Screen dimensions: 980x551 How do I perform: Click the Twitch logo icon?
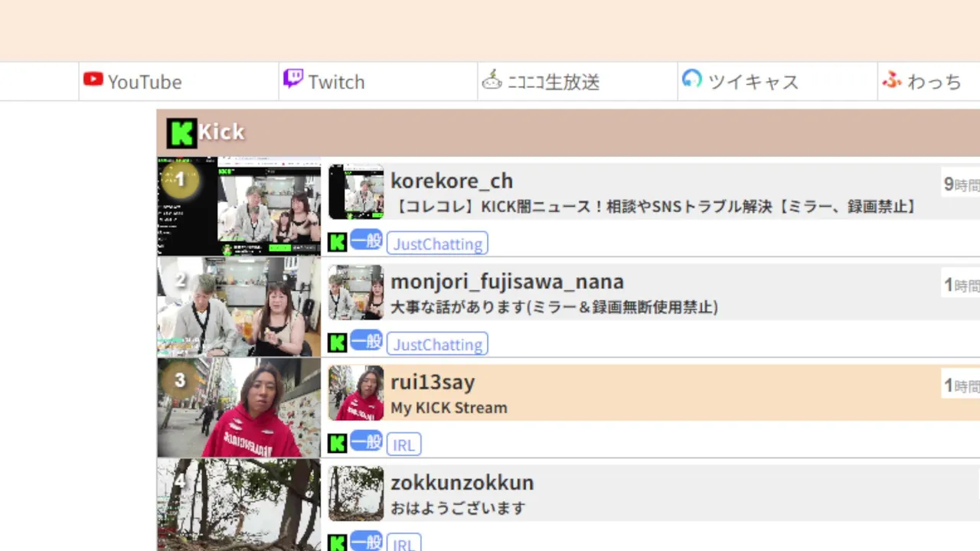(293, 79)
